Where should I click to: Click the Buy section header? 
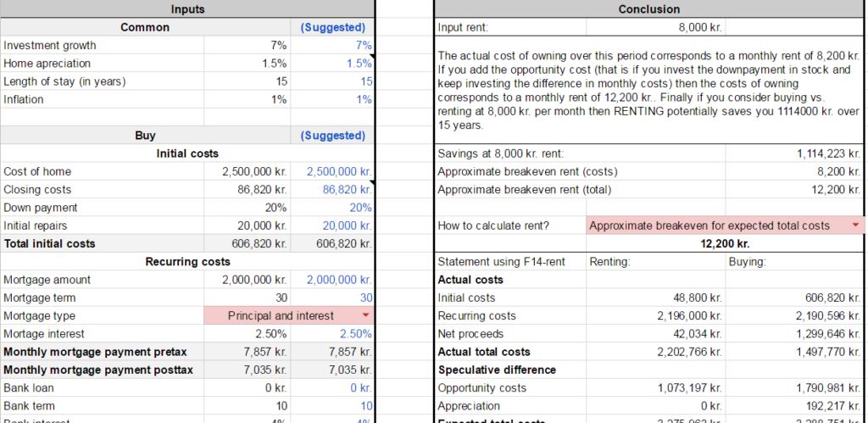pos(145,136)
